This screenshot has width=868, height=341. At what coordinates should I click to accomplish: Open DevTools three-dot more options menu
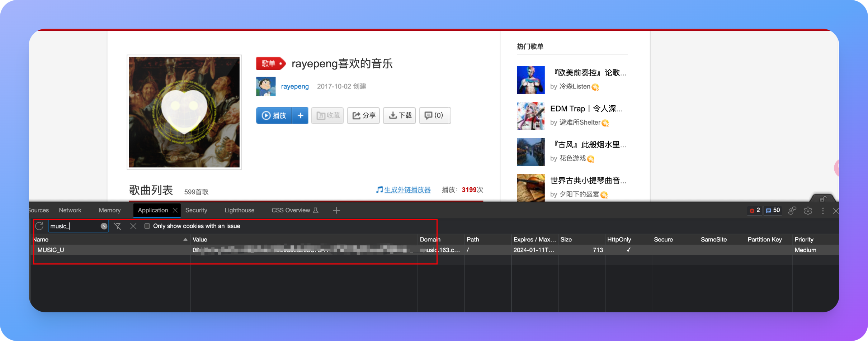tap(823, 211)
